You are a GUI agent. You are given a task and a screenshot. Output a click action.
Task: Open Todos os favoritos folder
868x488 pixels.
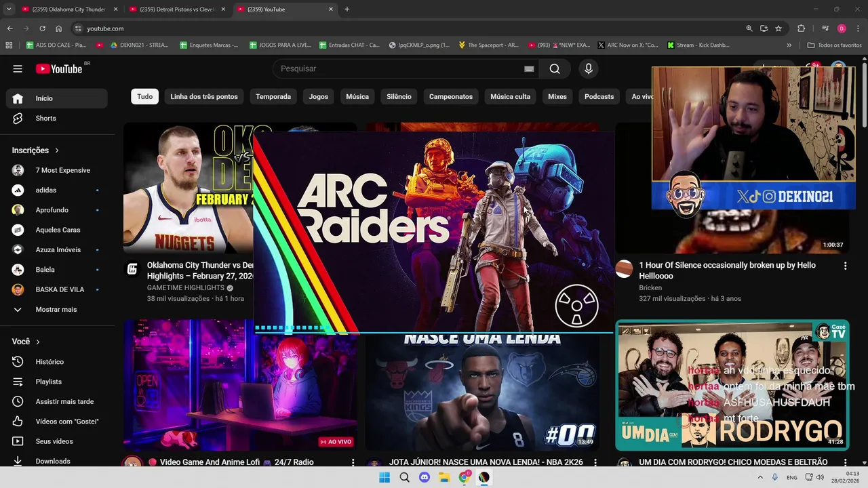834,45
